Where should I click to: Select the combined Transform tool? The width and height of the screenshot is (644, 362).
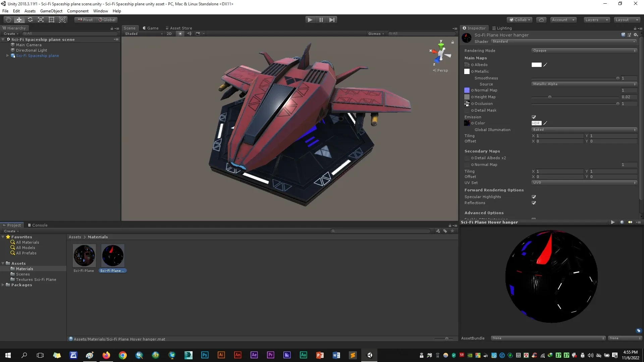(x=62, y=20)
